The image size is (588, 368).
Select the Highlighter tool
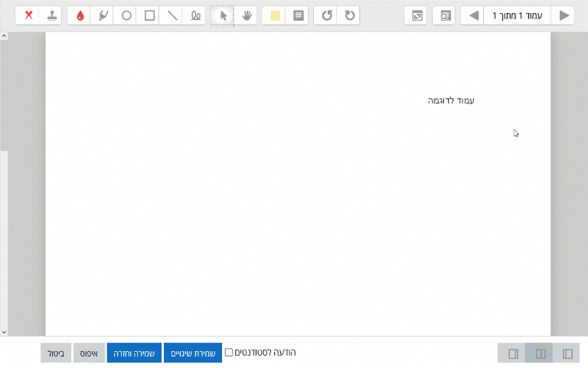tap(103, 15)
